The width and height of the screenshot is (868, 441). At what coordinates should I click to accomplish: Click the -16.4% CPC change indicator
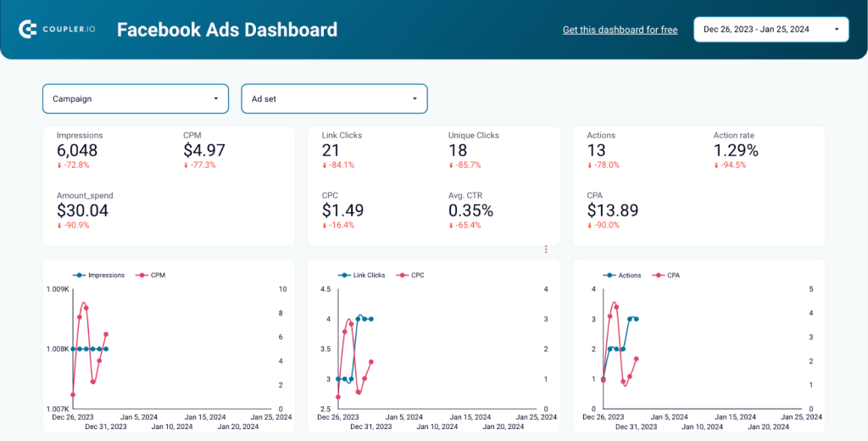[338, 226]
